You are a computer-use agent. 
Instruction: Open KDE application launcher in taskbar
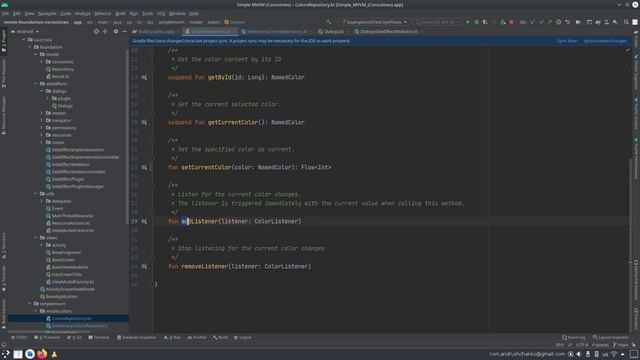(5, 354)
